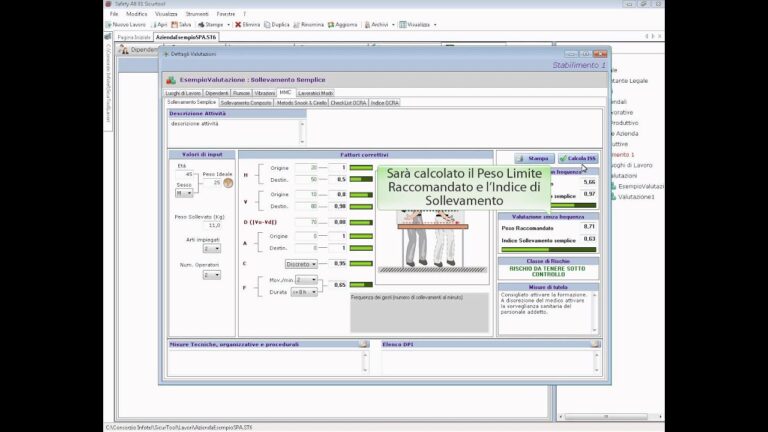Click the Peso Sollevato (Kg) field
The image size is (768, 432).
pos(213,225)
